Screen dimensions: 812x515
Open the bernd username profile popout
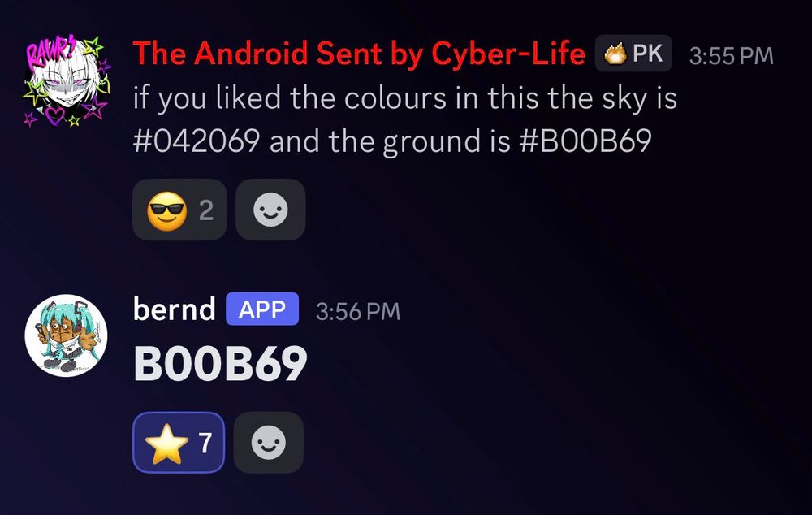[174, 309]
